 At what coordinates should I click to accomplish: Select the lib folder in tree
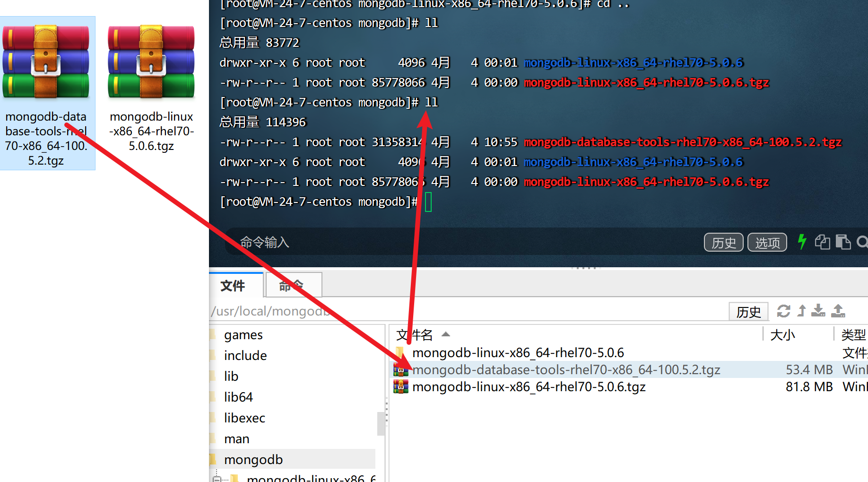coord(231,376)
